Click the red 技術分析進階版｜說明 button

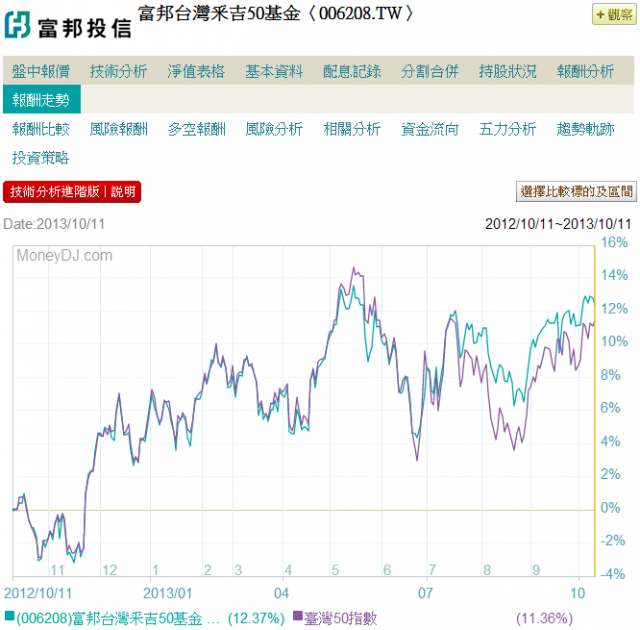[x=72, y=192]
